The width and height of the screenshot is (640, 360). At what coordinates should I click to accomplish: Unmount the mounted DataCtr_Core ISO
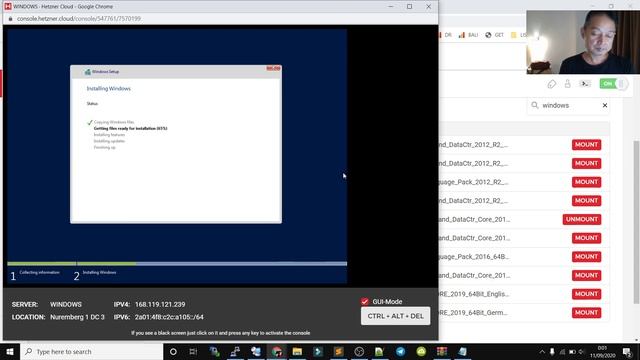(x=582, y=219)
